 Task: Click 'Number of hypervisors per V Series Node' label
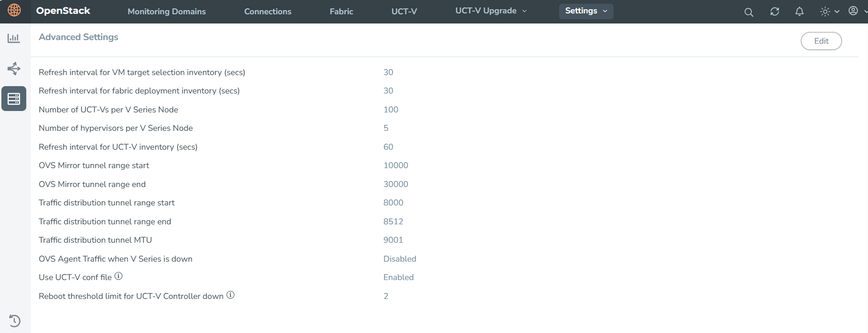(x=116, y=128)
